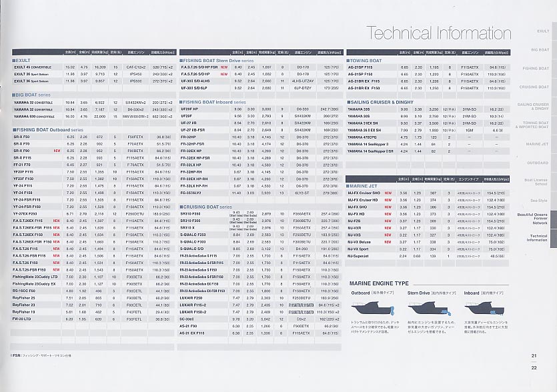Click the FISHING BOAT Inboard series heading
This screenshot has width=557, height=392.
tap(212, 102)
